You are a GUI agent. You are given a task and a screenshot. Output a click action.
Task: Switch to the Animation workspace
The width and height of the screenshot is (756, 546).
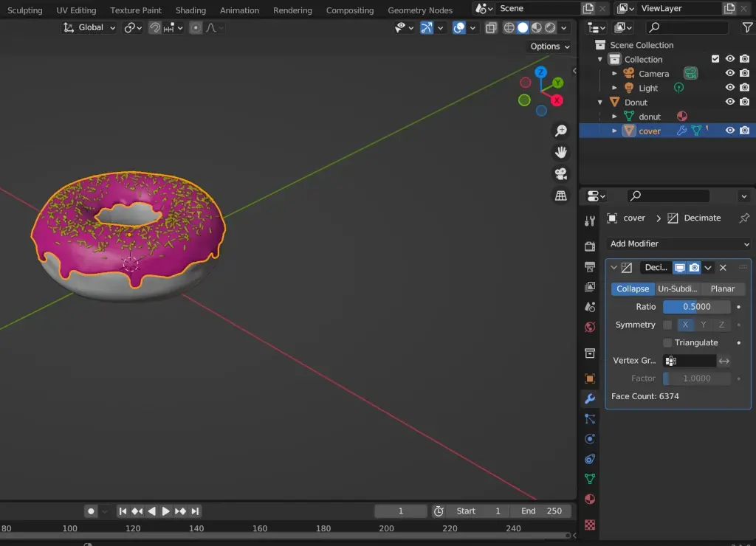(239, 10)
